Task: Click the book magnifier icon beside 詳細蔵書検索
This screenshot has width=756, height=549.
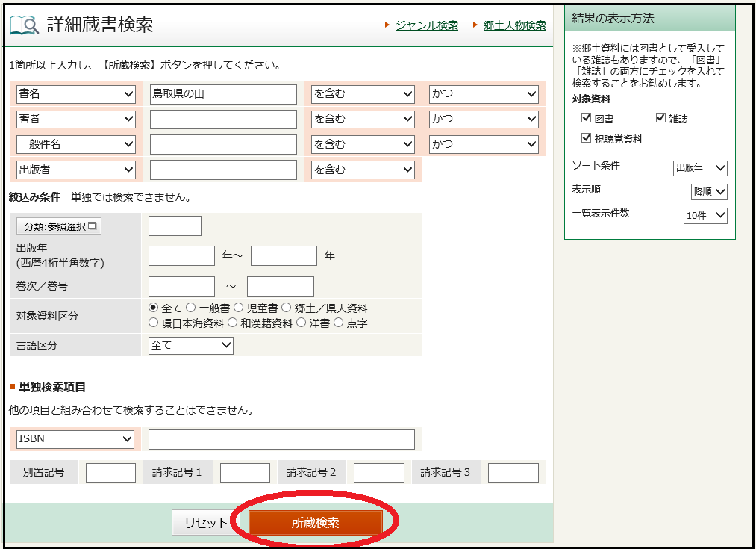Action: tap(24, 25)
